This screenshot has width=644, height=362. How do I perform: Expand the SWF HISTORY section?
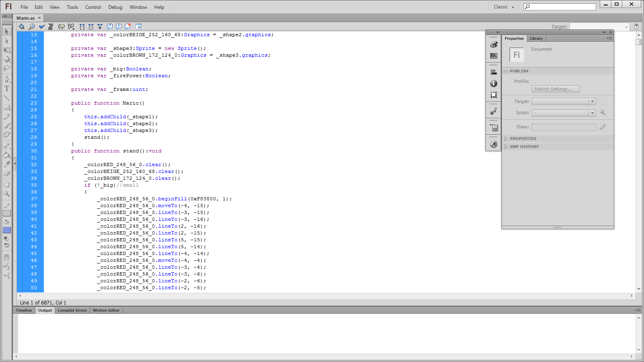click(x=506, y=146)
